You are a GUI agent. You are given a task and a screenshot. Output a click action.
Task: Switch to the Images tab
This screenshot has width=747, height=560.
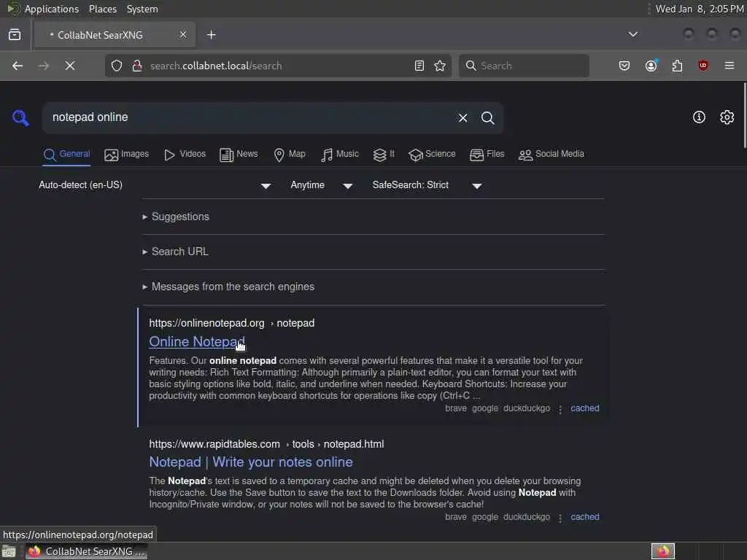pyautogui.click(x=127, y=155)
